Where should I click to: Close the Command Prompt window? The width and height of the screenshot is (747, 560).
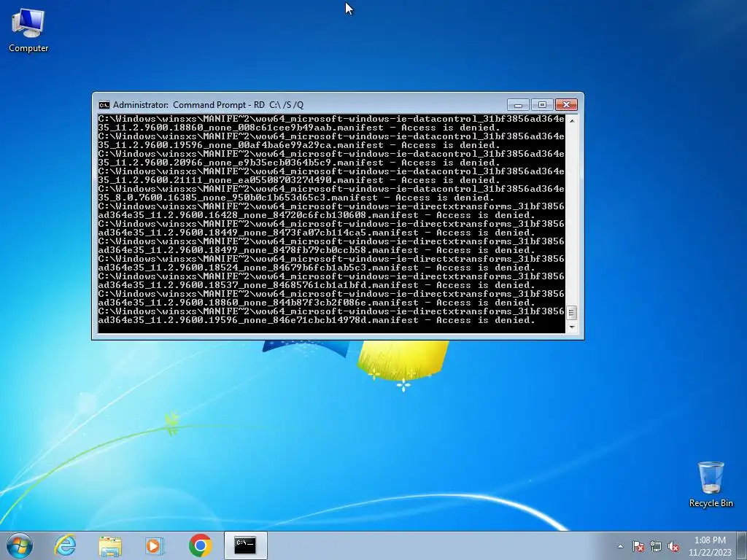pyautogui.click(x=566, y=105)
